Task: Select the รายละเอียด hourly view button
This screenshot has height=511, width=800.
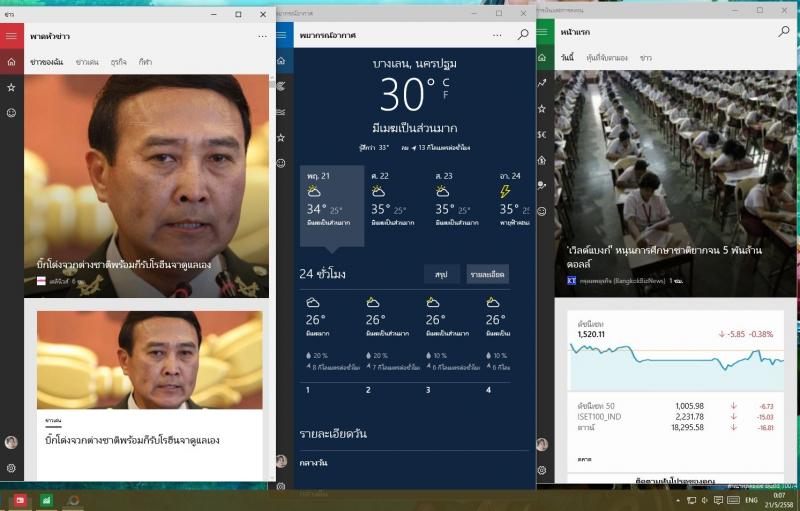Action: coord(487,274)
